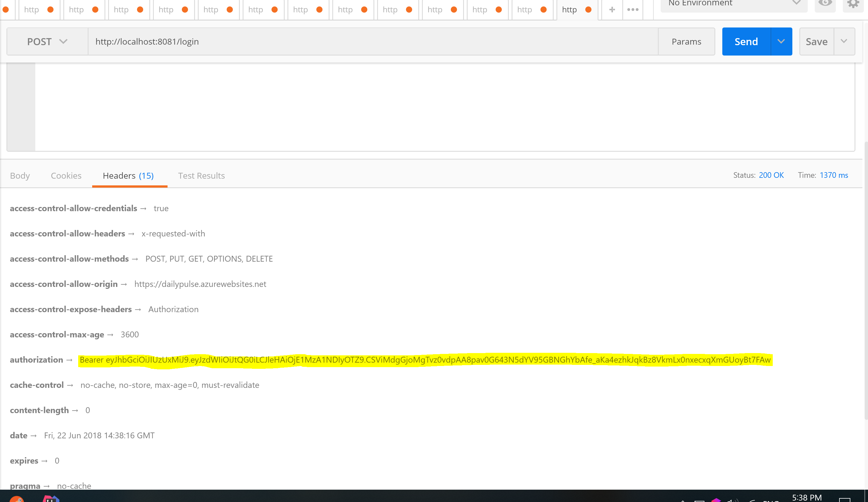
Task: Open the Save options dropdown arrow
Action: pyautogui.click(x=844, y=42)
